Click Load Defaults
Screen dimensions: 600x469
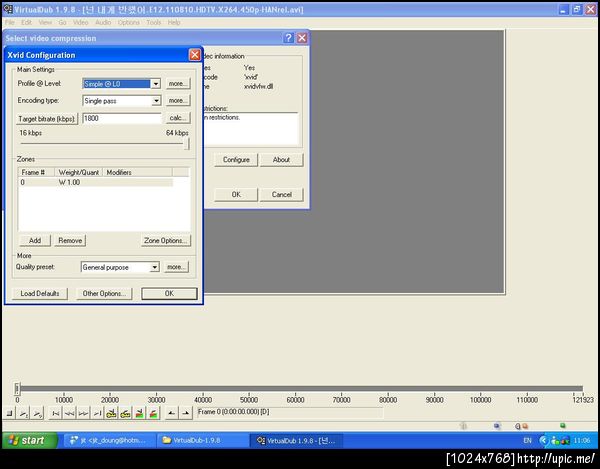point(40,293)
